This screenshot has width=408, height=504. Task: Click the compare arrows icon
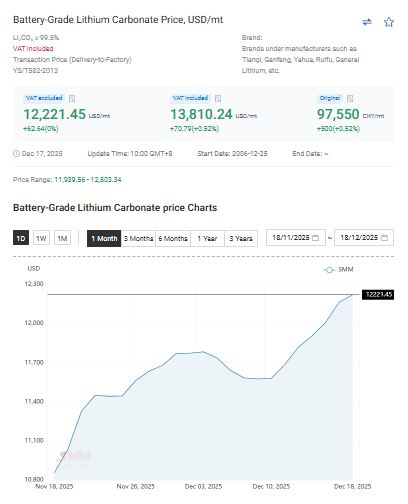(x=367, y=22)
